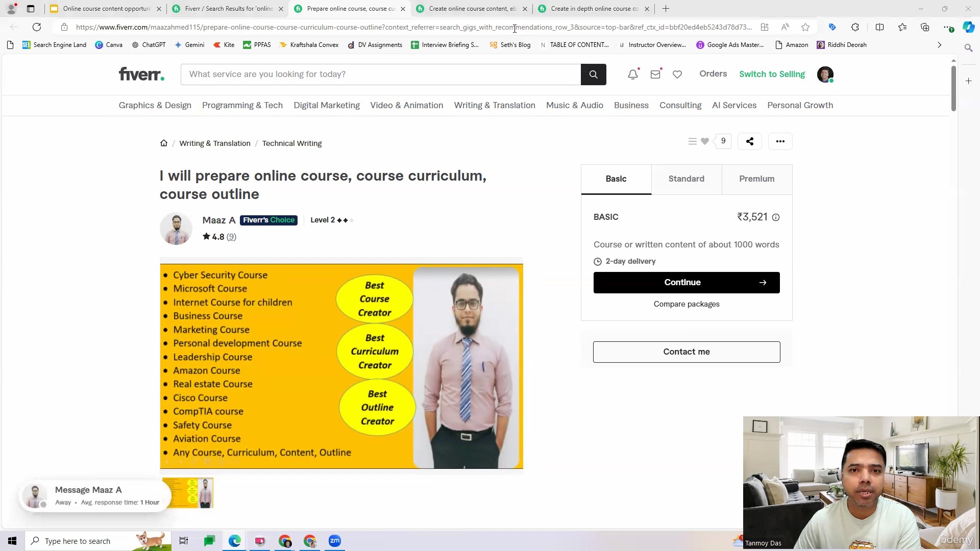Screen dimensions: 980x551
Task: Click the share gig button
Action: tap(750, 141)
